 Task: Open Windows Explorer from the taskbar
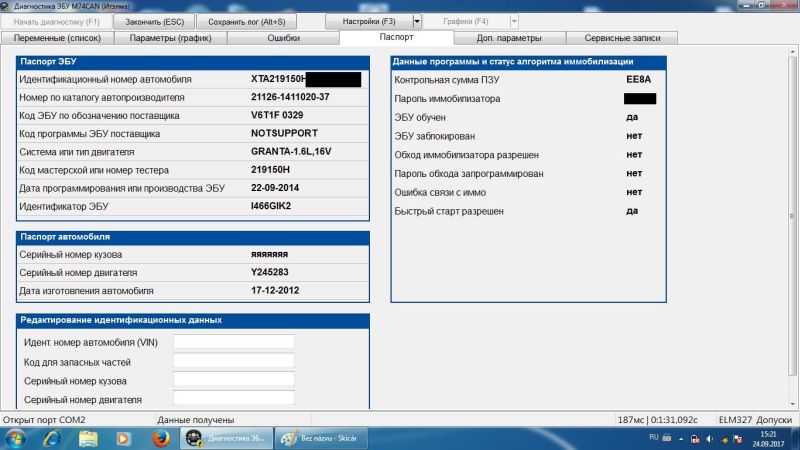tap(88, 438)
